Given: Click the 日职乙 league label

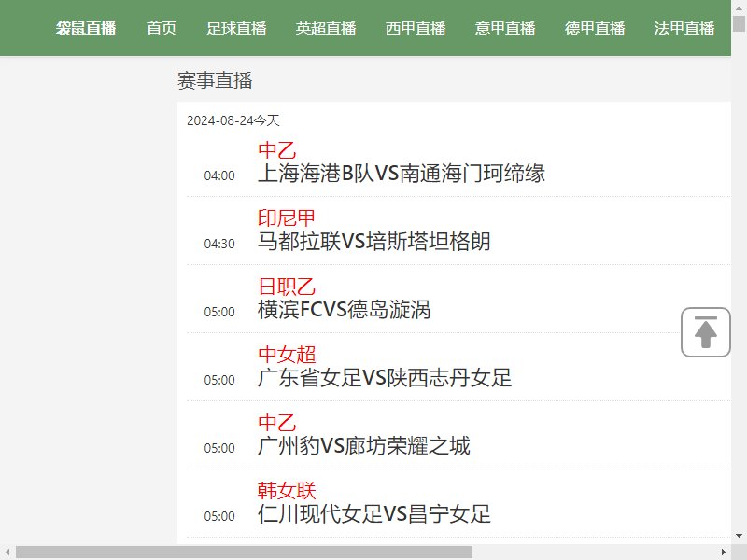Looking at the screenshot, I should pos(287,287).
